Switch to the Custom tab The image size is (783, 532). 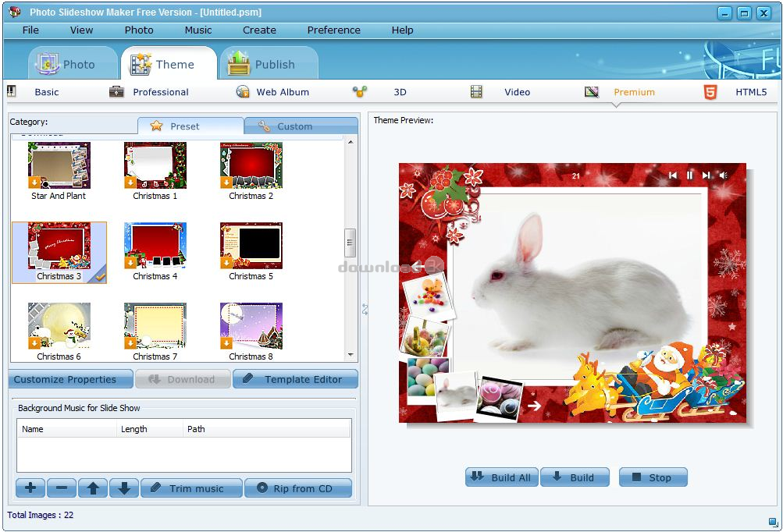tap(301, 126)
